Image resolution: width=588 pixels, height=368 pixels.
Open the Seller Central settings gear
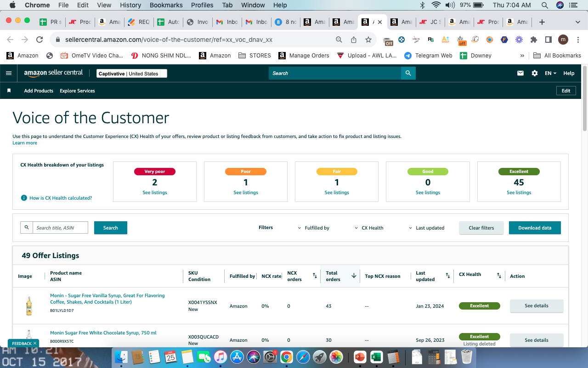pos(535,73)
